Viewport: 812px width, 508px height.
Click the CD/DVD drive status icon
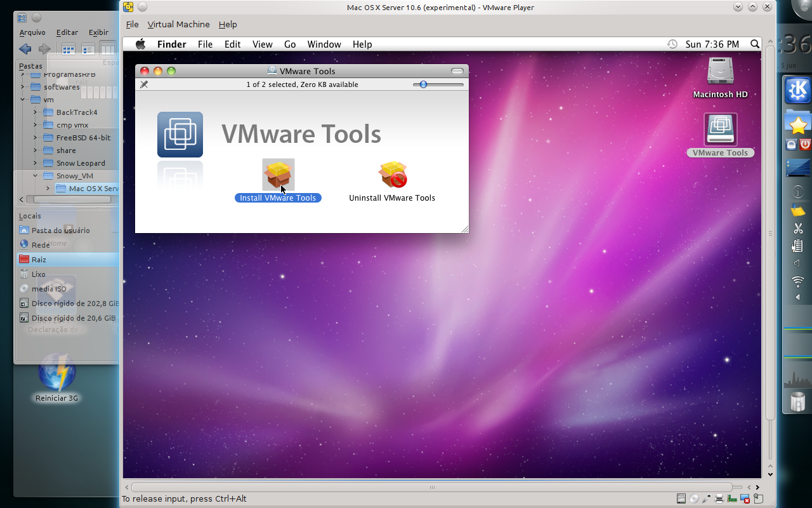coord(694,498)
